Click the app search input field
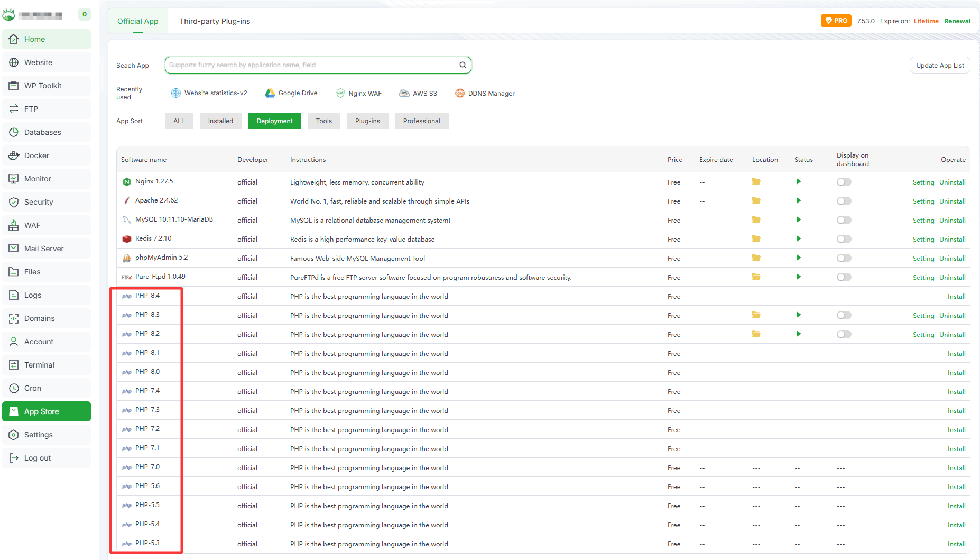 (x=312, y=65)
